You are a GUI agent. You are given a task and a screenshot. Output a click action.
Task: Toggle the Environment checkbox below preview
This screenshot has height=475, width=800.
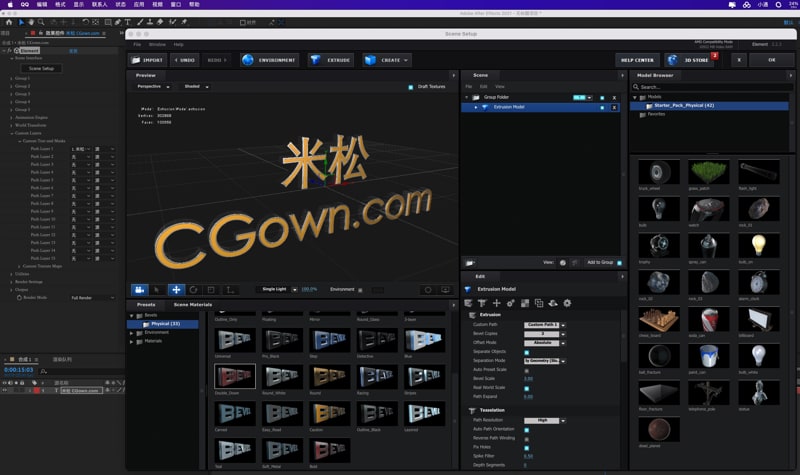tap(360, 290)
